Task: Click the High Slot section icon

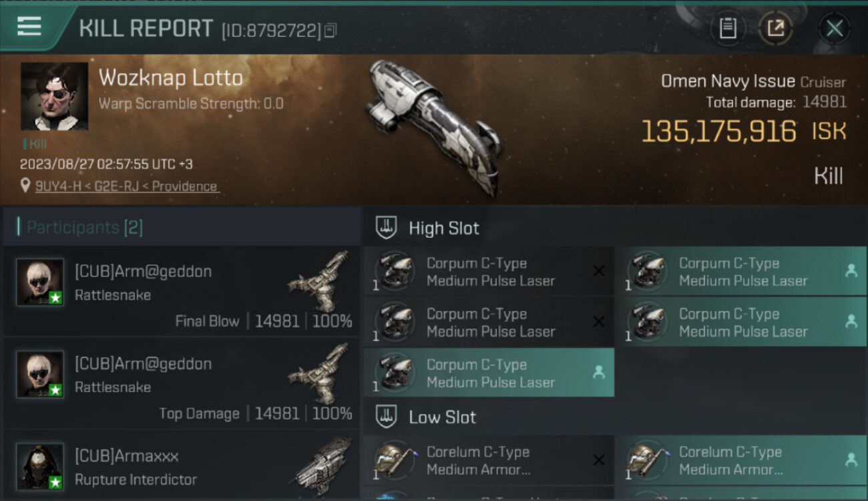Action: [385, 228]
